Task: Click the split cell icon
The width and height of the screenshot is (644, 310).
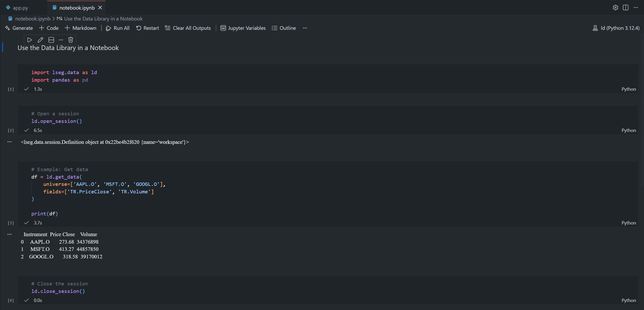Action: (x=51, y=40)
